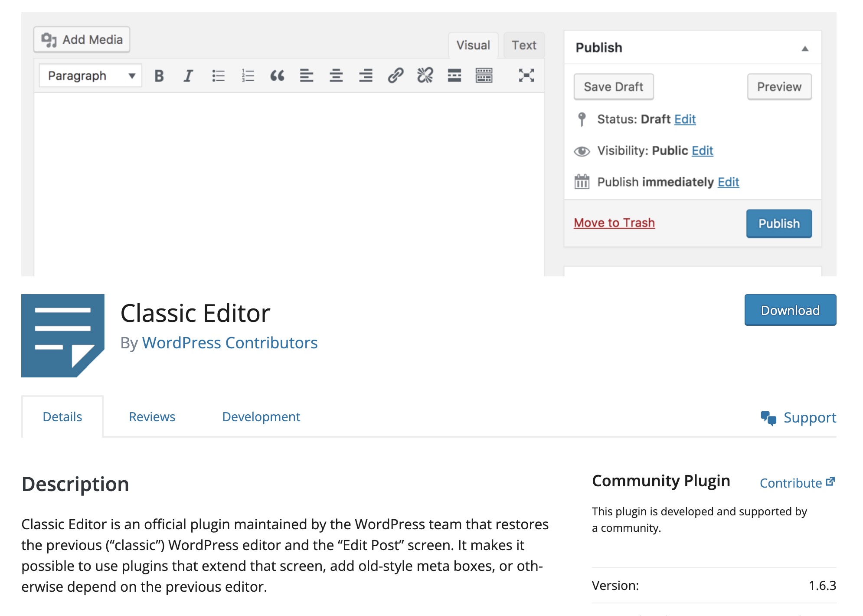Switch to the Text editor tab
The height and width of the screenshot is (616, 863).
(523, 45)
